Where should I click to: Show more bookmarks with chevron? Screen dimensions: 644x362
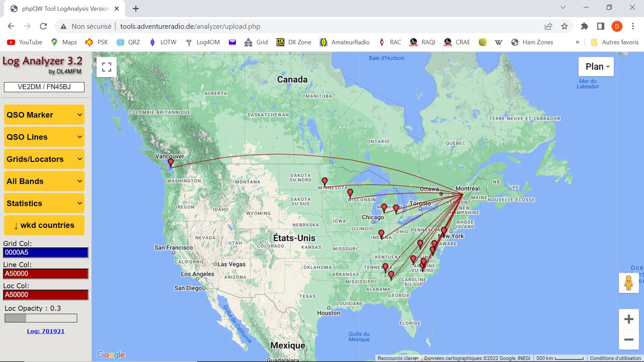(x=577, y=42)
